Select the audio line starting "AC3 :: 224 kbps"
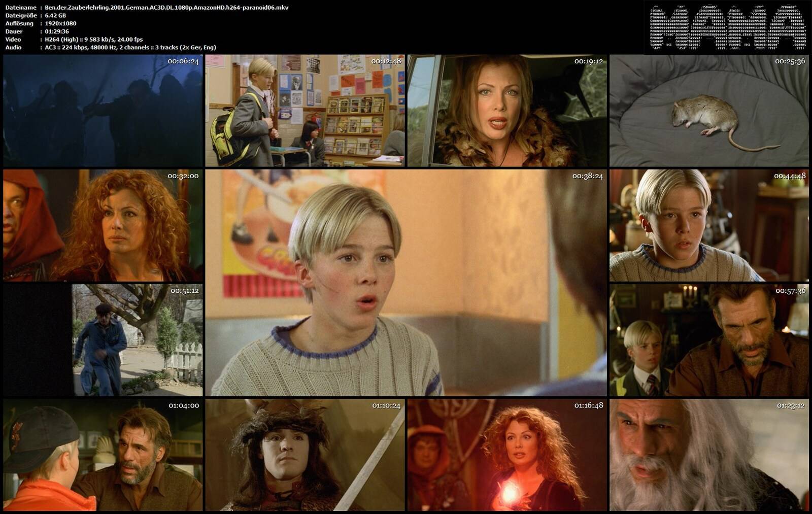 (x=130, y=47)
